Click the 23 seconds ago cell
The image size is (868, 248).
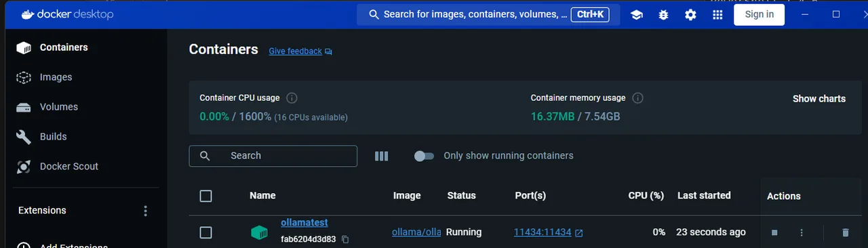(x=711, y=232)
